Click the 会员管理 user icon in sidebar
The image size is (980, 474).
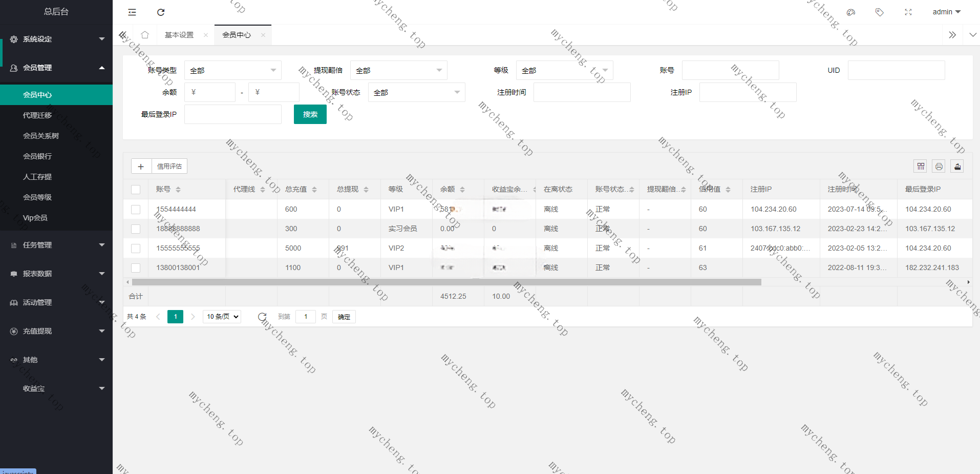click(14, 68)
